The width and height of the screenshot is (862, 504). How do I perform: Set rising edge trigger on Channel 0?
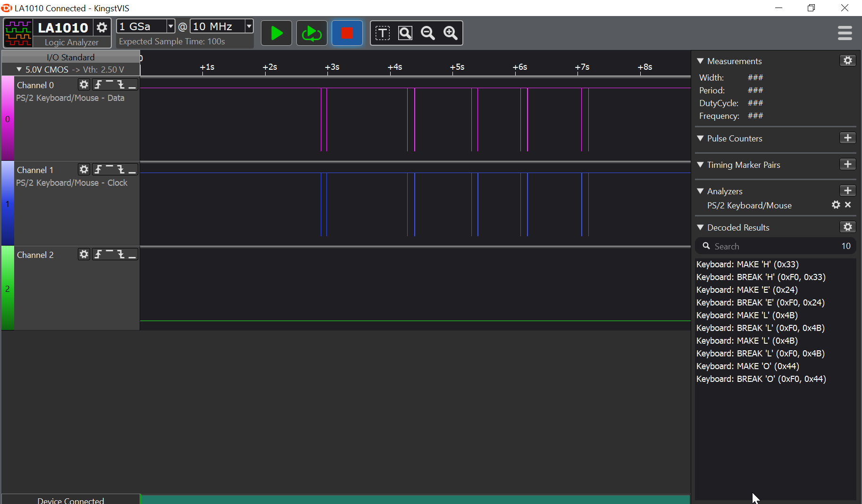[98, 84]
